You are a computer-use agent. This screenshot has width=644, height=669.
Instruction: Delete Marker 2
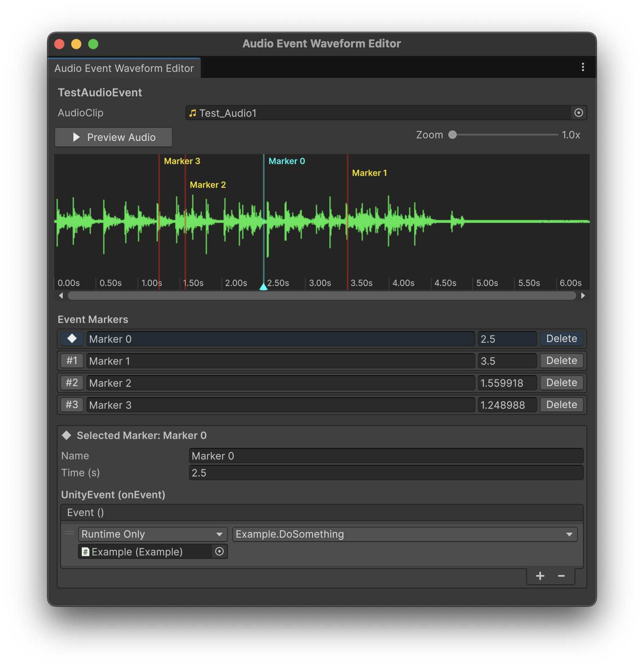click(562, 383)
